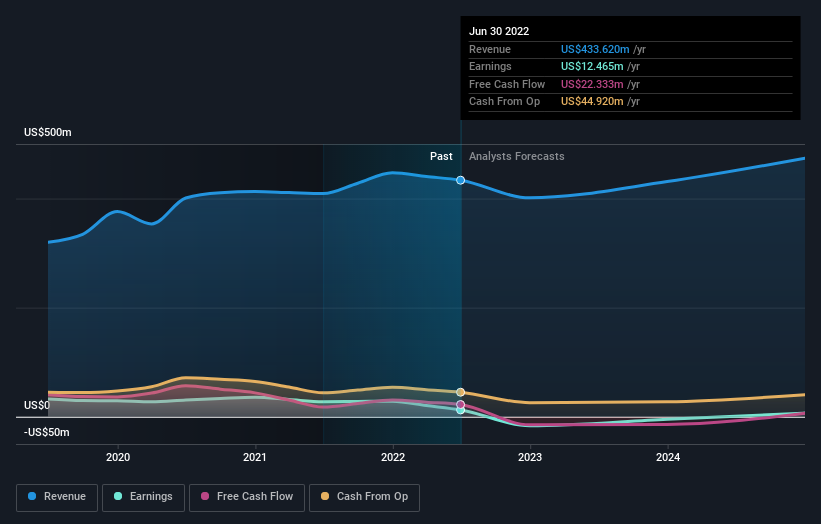Click the pink Free Cash Flow data point
The image size is (821, 524).
click(x=460, y=405)
